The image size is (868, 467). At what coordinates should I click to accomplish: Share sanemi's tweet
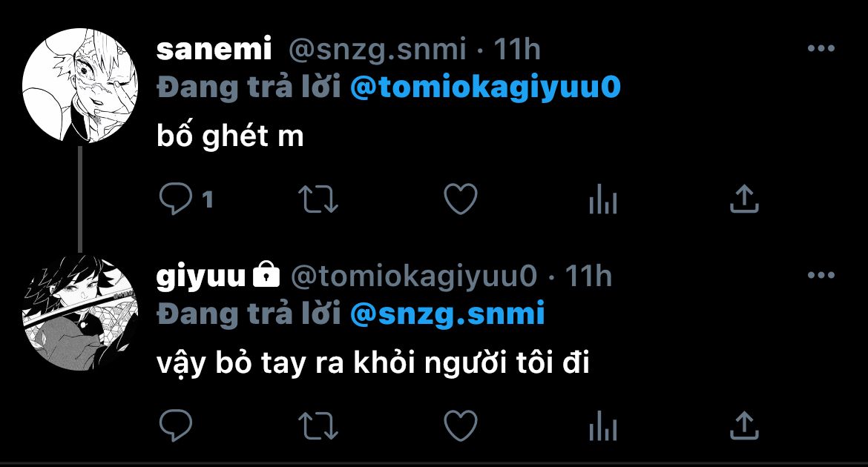pyautogui.click(x=744, y=199)
